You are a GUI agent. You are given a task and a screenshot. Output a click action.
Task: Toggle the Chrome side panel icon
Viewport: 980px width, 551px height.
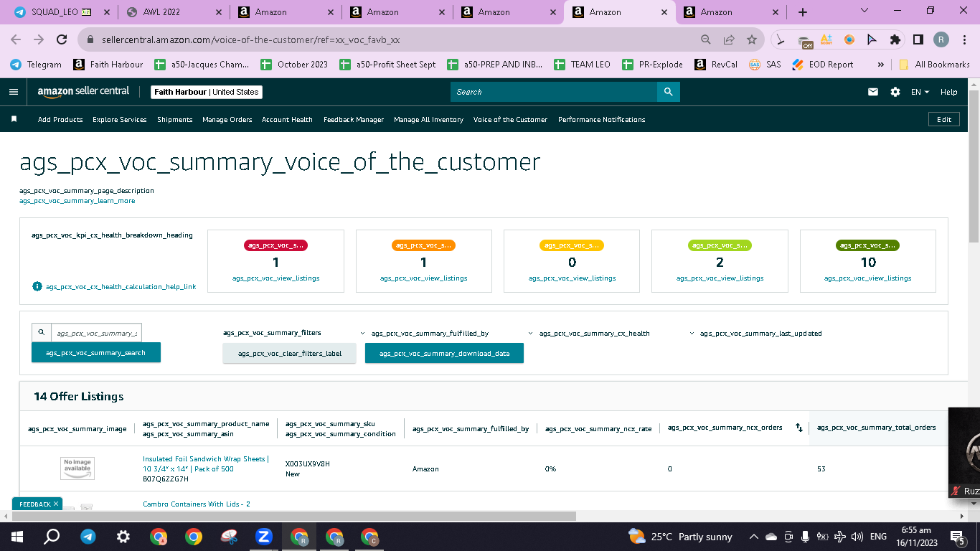(x=918, y=39)
